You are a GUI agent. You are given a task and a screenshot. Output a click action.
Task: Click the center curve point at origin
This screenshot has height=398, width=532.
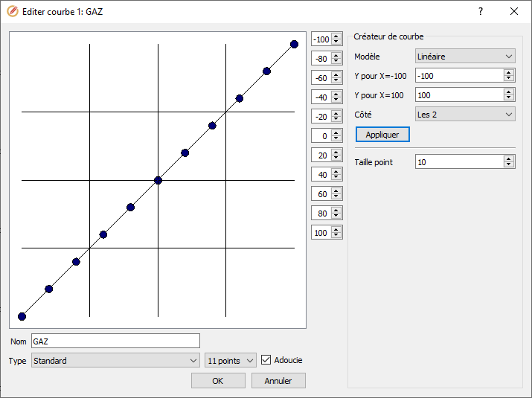[x=158, y=180]
